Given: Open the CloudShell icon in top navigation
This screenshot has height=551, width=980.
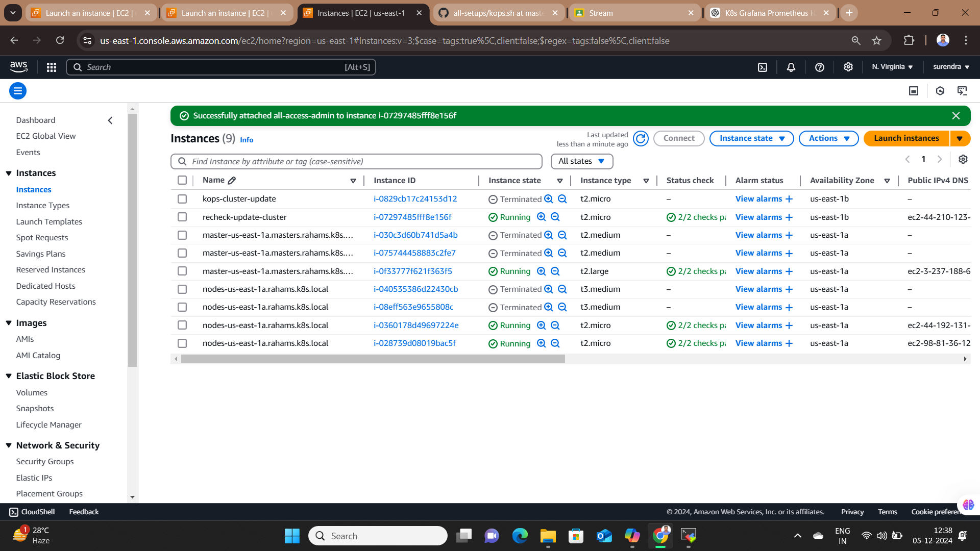Looking at the screenshot, I should click(762, 67).
